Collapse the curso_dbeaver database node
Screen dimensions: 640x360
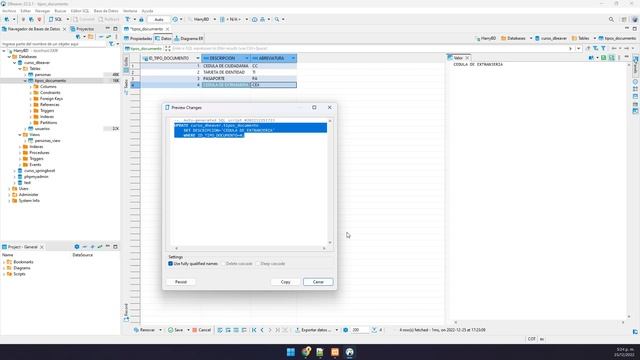[15, 63]
